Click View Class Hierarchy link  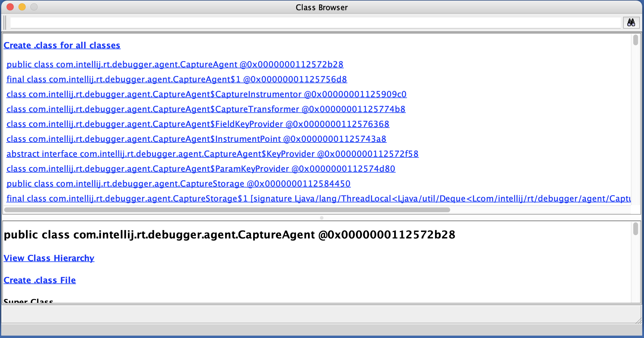click(x=49, y=258)
